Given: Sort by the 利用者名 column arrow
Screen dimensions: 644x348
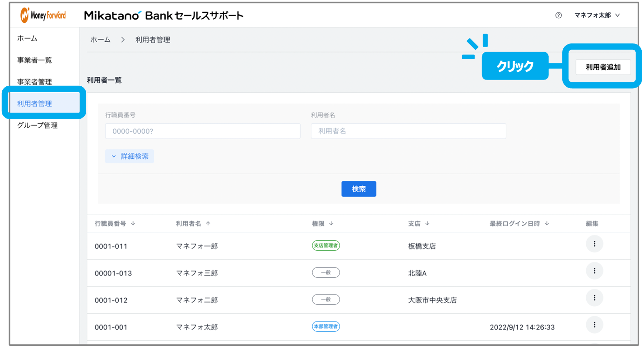Looking at the screenshot, I should click(x=208, y=223).
